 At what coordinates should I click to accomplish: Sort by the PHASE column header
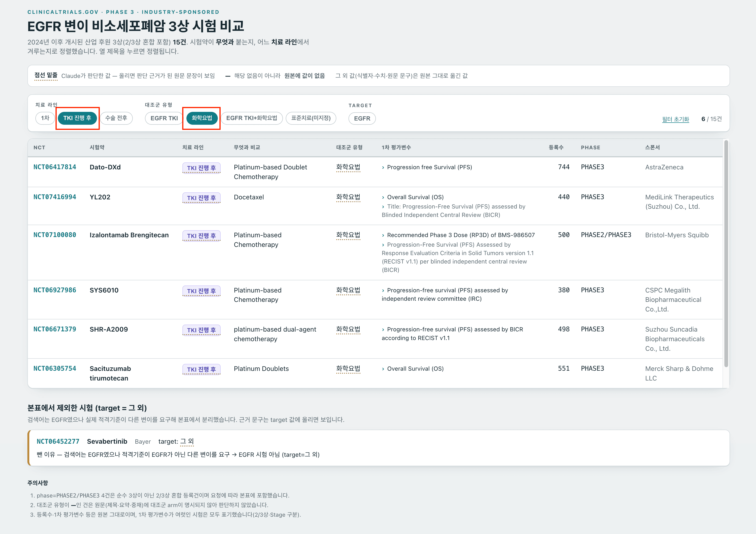point(590,147)
